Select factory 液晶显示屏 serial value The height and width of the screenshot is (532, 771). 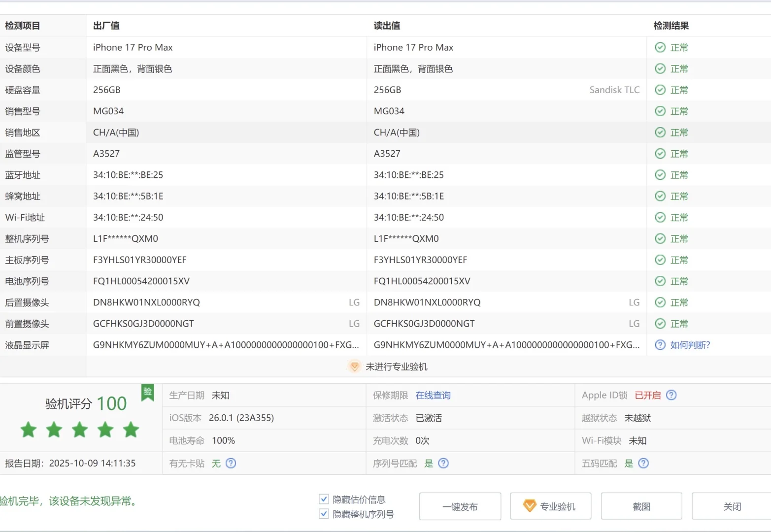(226, 345)
